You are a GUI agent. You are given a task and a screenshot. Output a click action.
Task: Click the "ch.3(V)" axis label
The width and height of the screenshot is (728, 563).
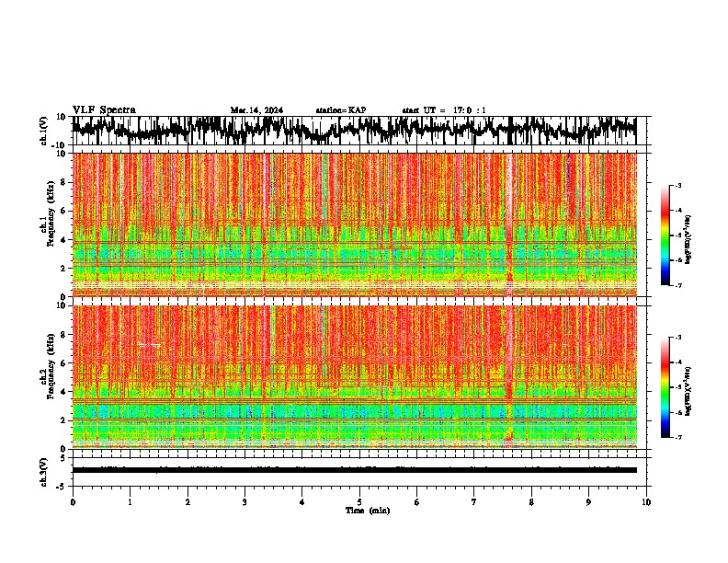pos(44,472)
